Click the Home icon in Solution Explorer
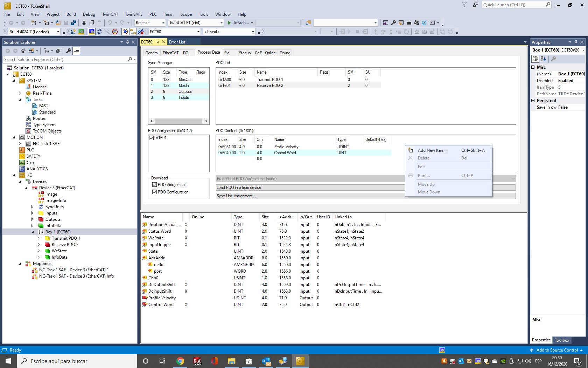Viewport: 588px width, 368px height. point(23,51)
